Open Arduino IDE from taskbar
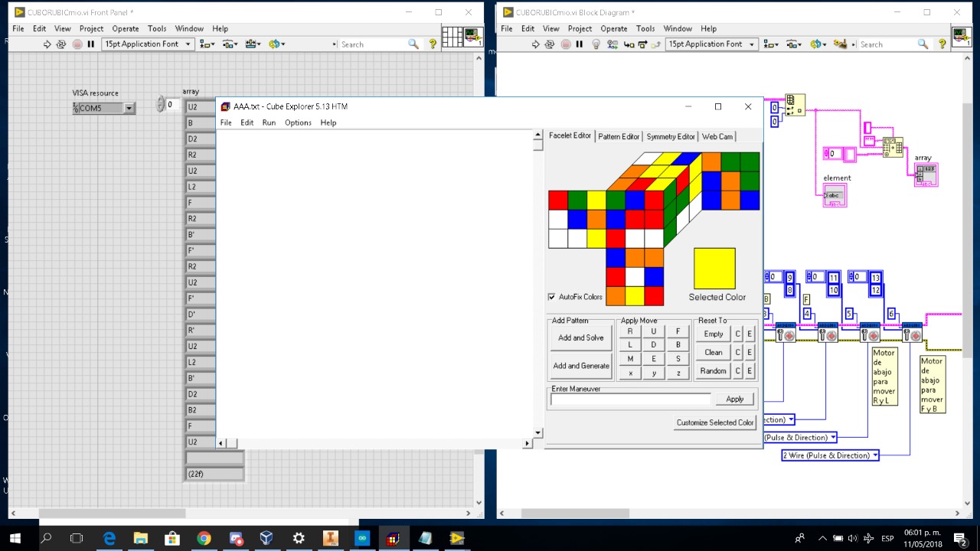 tap(361, 538)
